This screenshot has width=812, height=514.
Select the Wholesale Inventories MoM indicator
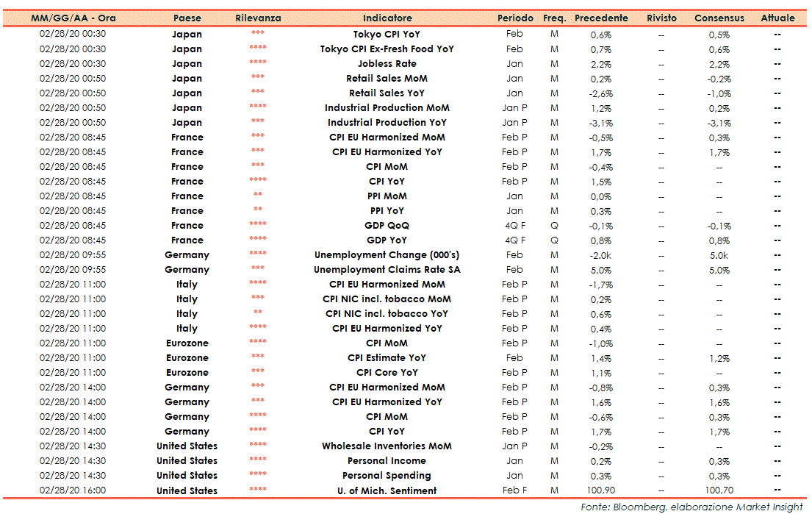coord(387,446)
